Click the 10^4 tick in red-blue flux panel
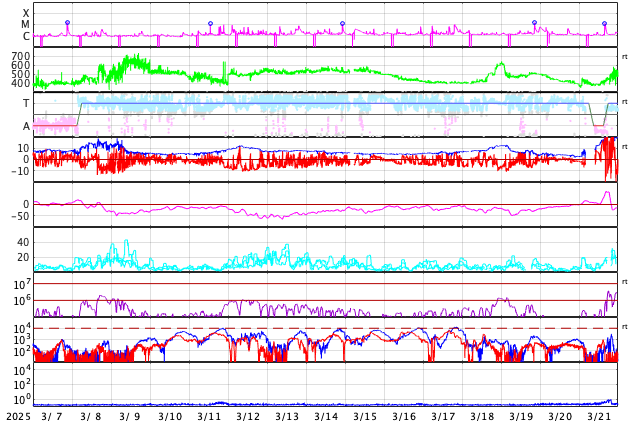This screenshot has height=424, width=634. (21, 328)
